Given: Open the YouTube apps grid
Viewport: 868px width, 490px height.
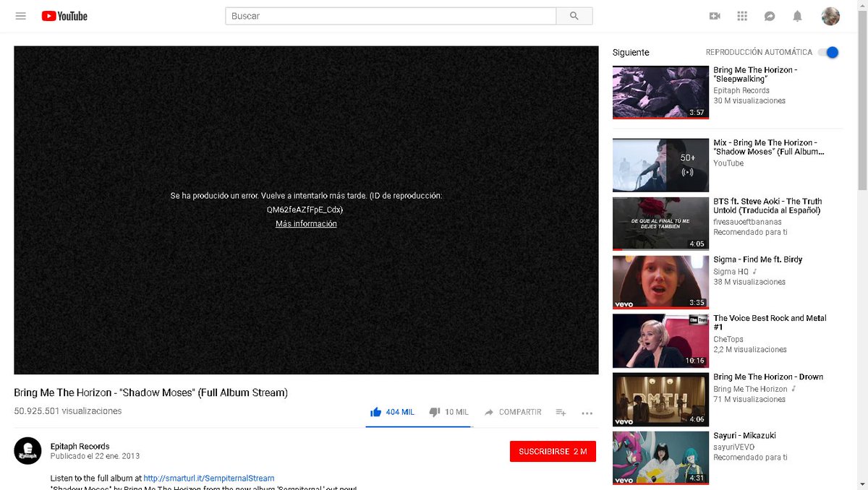Looking at the screenshot, I should point(742,16).
